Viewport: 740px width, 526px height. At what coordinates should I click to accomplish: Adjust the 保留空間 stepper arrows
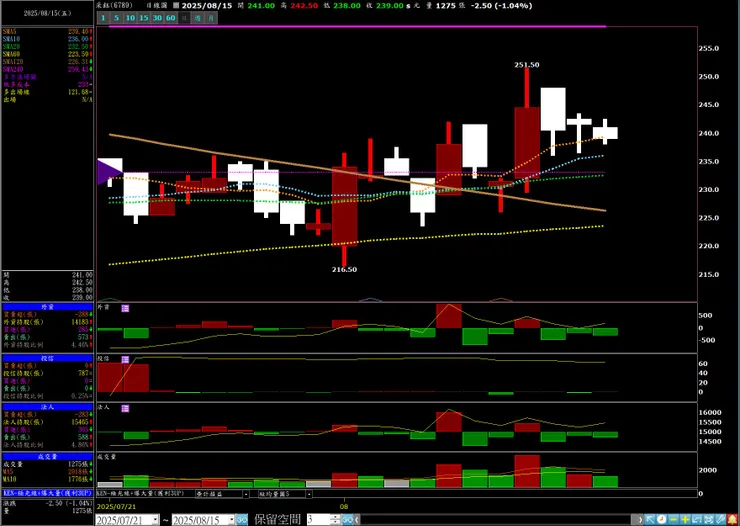point(335,519)
